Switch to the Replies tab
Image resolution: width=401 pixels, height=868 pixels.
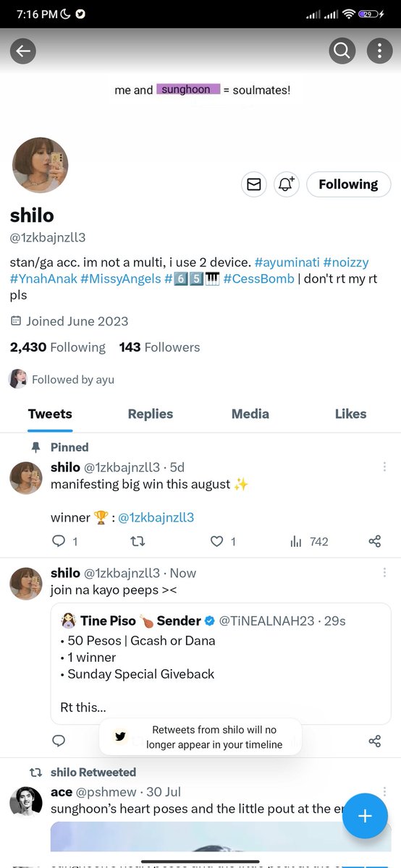tap(151, 414)
